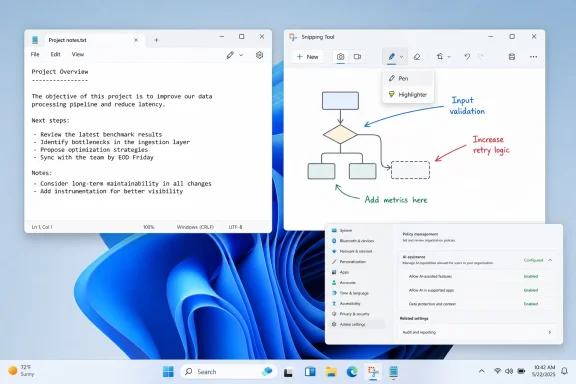Open the File menu in Notepad

click(x=35, y=54)
